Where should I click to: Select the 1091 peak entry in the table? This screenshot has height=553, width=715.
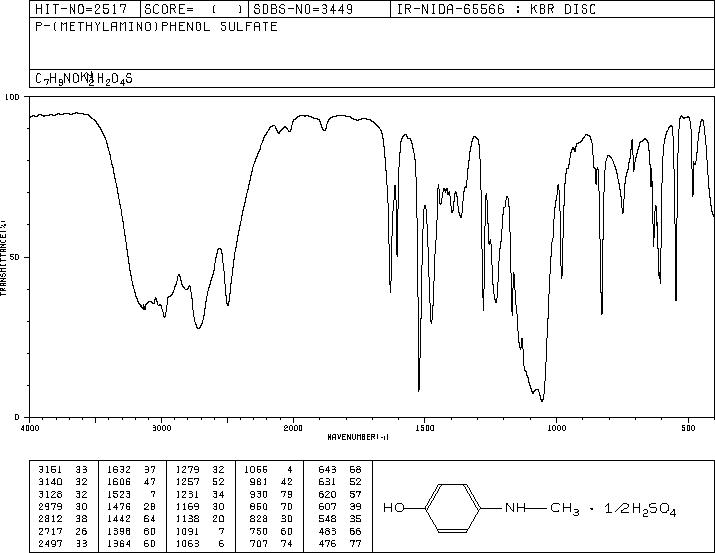(x=200, y=532)
